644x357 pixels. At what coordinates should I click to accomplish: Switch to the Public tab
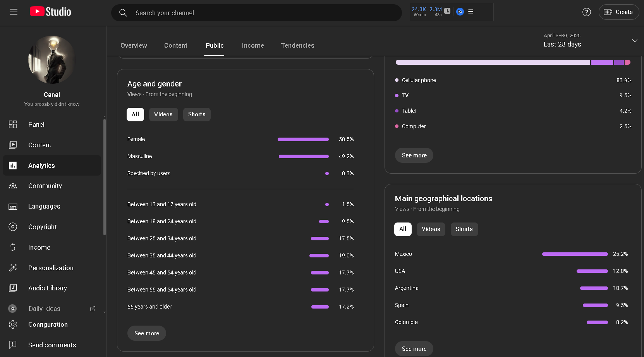coord(215,45)
